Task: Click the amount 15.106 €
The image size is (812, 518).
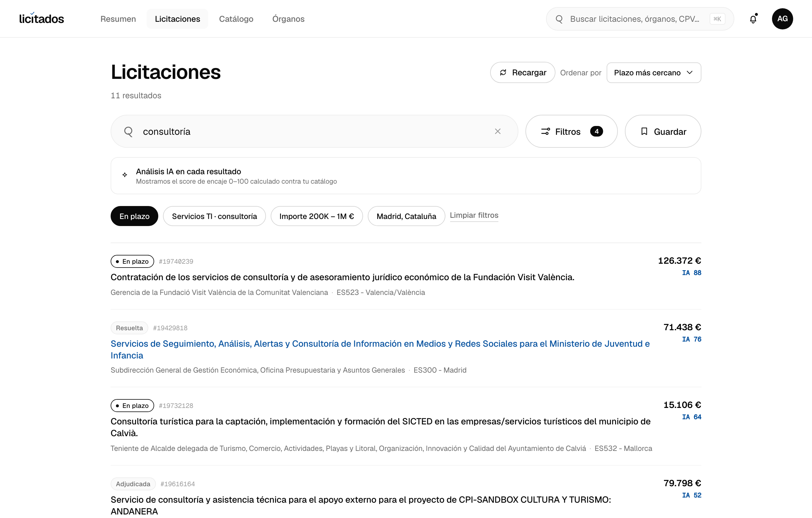Action: pos(682,405)
